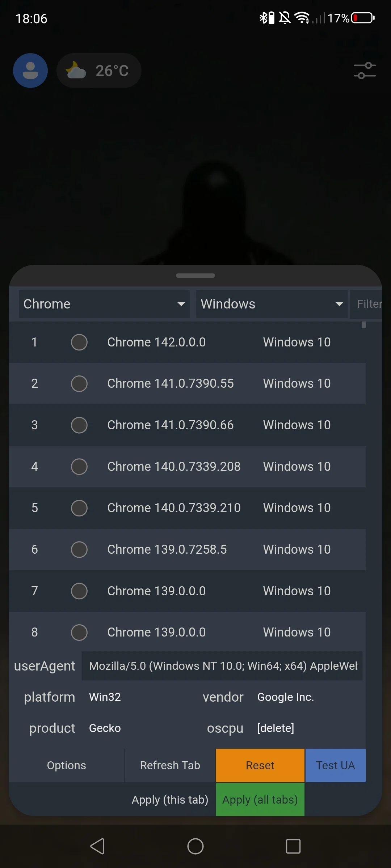Tap the 18:06 clock in status bar

(31, 18)
